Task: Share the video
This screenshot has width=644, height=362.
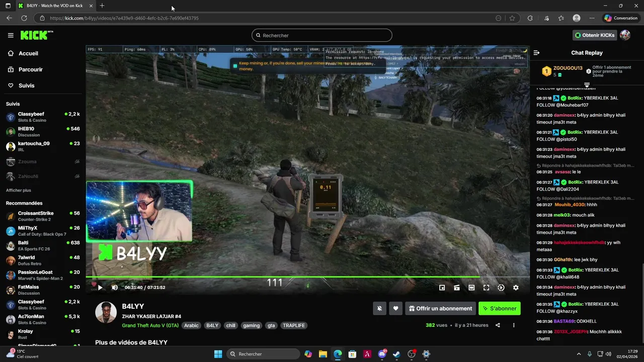Action: (498, 325)
